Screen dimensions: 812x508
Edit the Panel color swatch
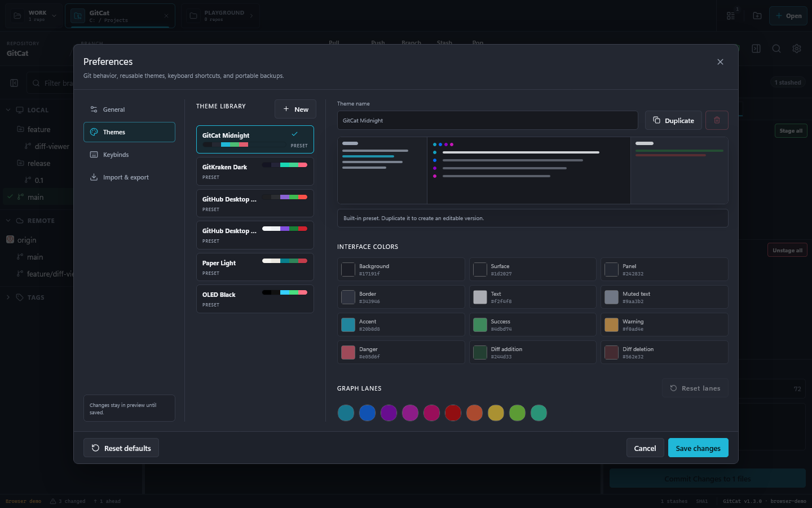[612, 270]
